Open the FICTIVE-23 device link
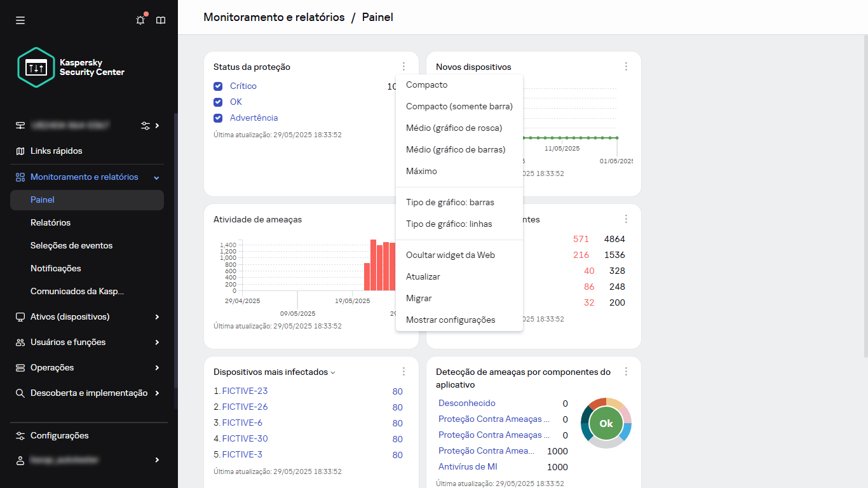868x488 pixels. pos(245,391)
